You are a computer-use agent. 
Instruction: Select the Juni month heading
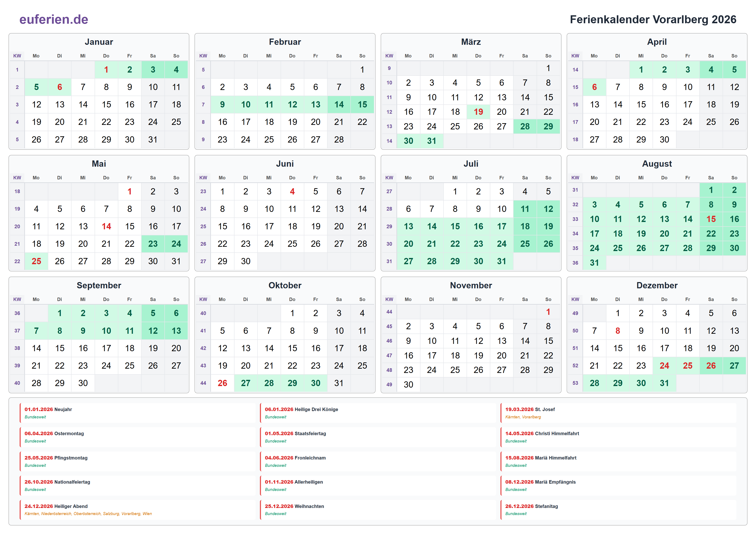point(285,163)
